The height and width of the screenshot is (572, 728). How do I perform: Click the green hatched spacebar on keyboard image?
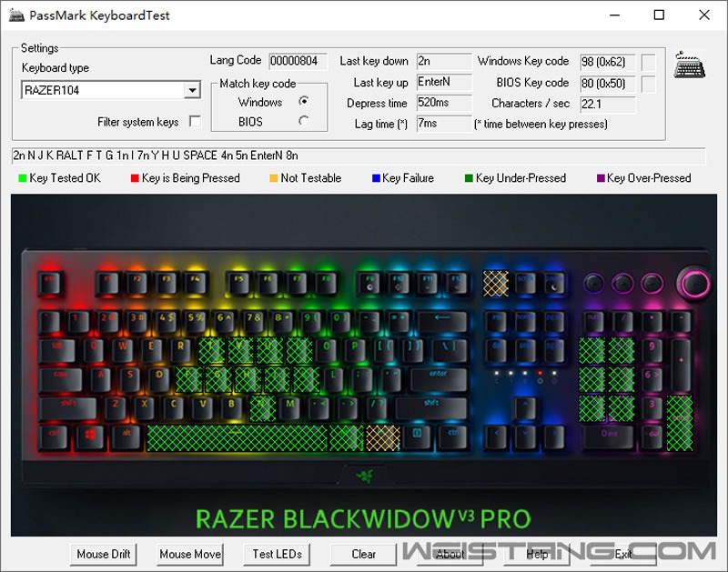point(237,437)
